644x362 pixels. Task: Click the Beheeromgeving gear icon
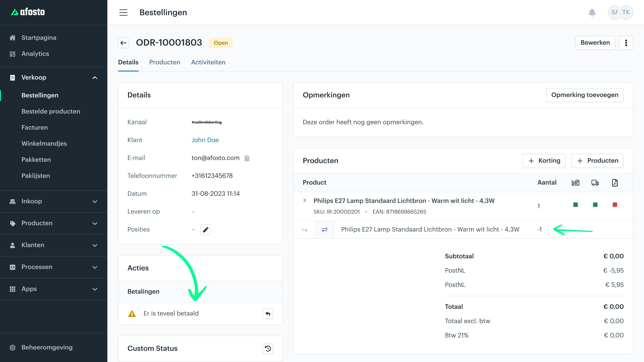(x=13, y=348)
